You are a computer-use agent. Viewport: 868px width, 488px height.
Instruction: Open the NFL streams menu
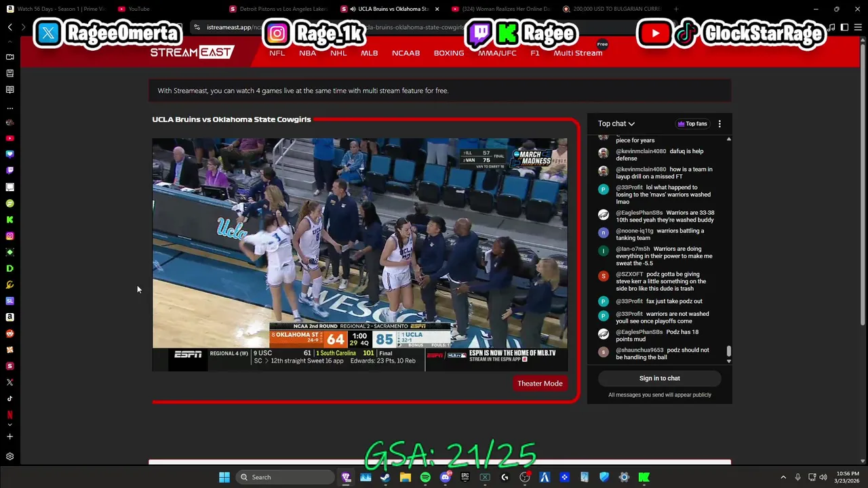[x=277, y=53]
